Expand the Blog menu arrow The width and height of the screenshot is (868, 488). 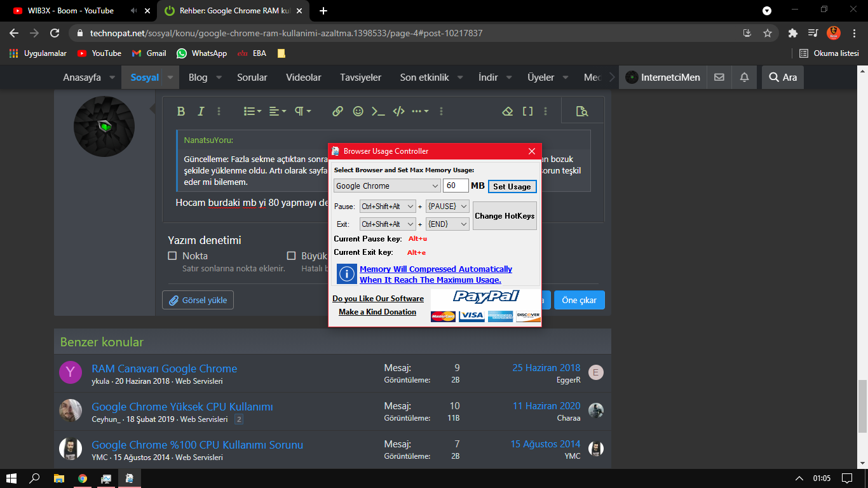tap(219, 78)
